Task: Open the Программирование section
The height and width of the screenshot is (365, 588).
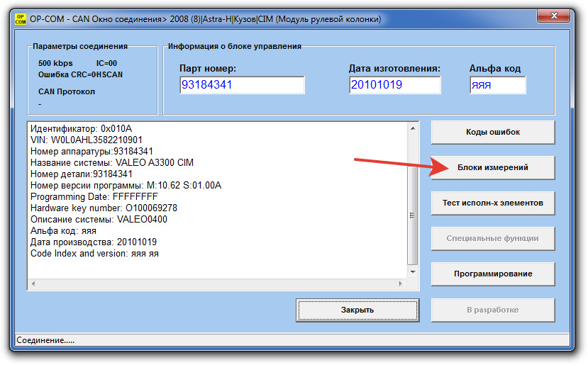Action: coord(493,274)
